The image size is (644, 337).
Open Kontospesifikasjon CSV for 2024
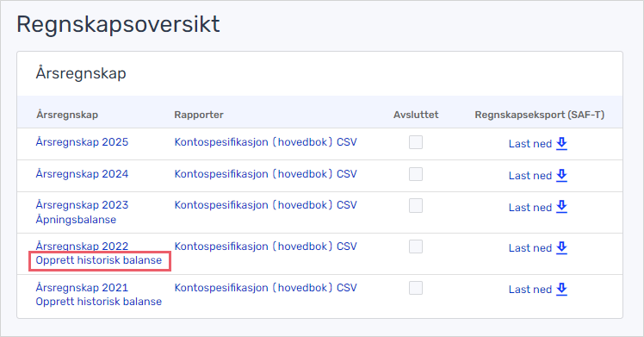click(266, 174)
